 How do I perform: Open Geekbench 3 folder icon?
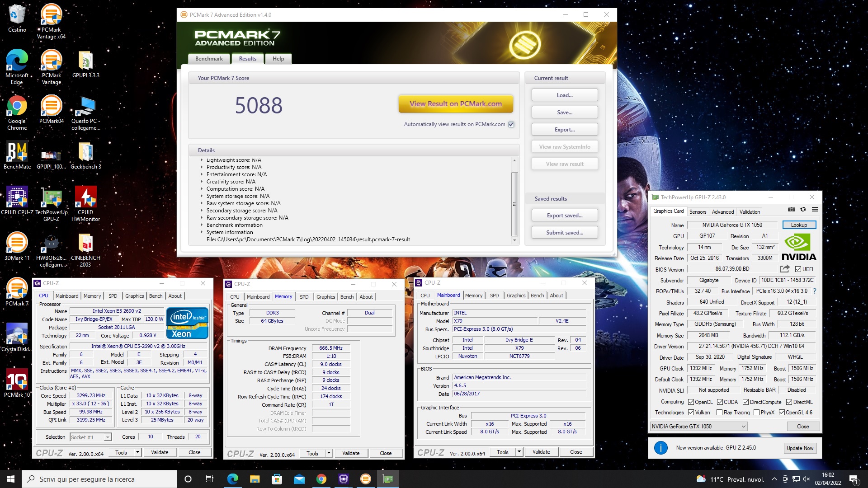click(85, 155)
